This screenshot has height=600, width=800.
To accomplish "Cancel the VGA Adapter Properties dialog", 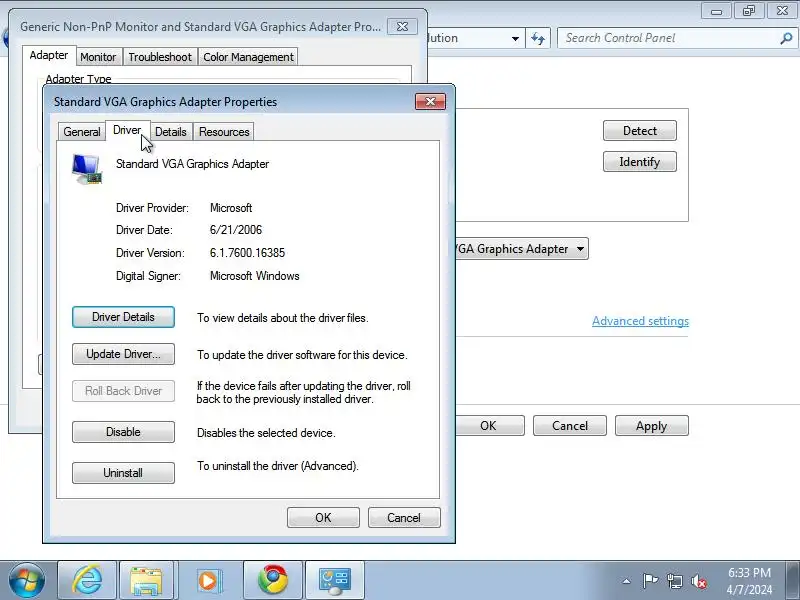I will 404,517.
